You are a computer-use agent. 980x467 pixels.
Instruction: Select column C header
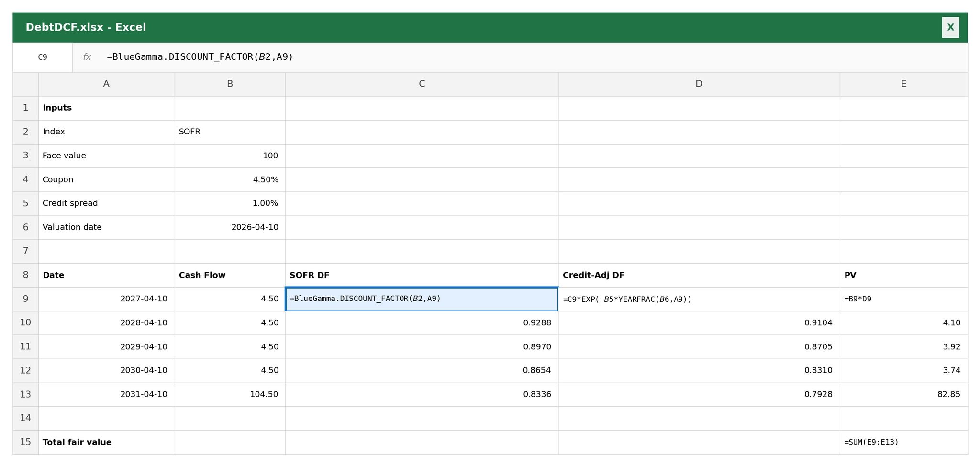[422, 84]
